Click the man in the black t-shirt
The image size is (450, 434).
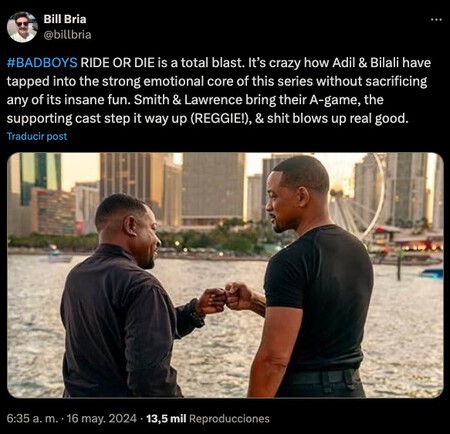315,277
